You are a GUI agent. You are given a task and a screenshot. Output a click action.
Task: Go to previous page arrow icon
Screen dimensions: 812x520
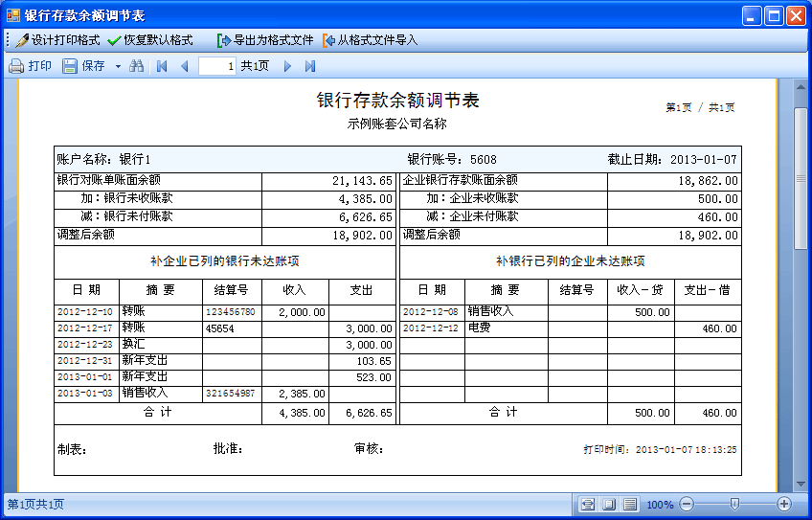pos(185,66)
